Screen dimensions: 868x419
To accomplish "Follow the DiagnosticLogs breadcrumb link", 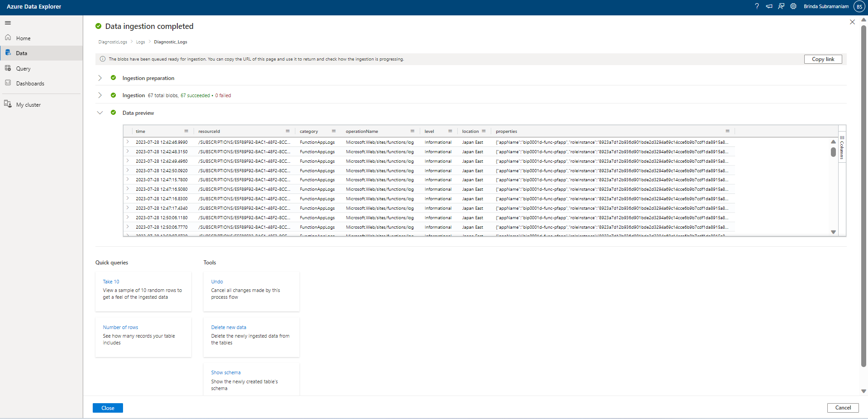I will point(112,42).
